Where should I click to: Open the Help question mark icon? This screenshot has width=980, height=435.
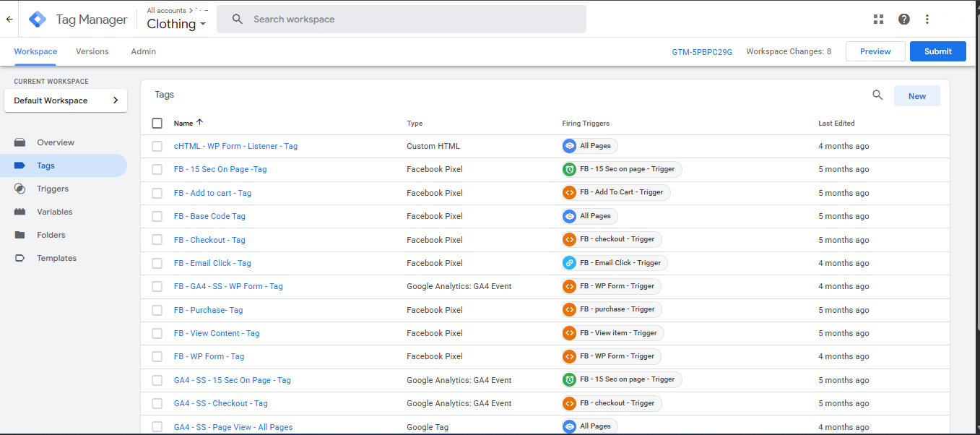(904, 20)
